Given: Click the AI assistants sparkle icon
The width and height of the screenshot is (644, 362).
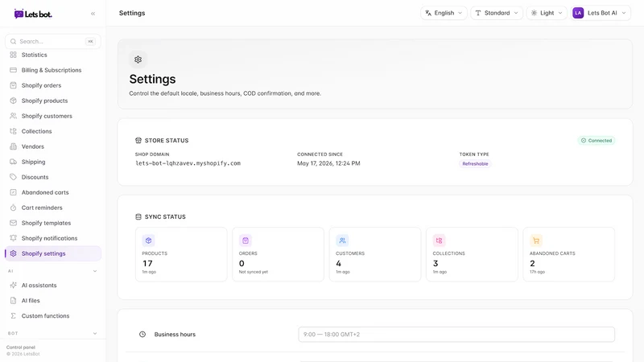Looking at the screenshot, I should (13, 286).
